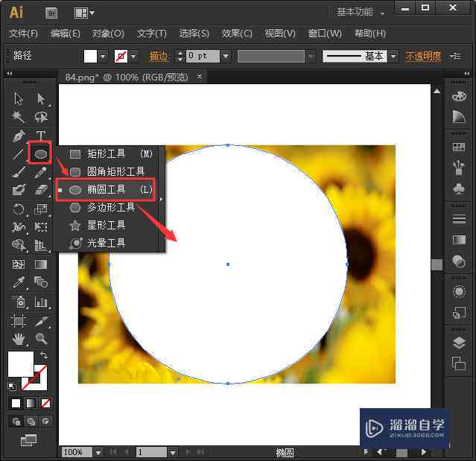Change the screen mode button
The width and height of the screenshot is (476, 461).
point(28,439)
